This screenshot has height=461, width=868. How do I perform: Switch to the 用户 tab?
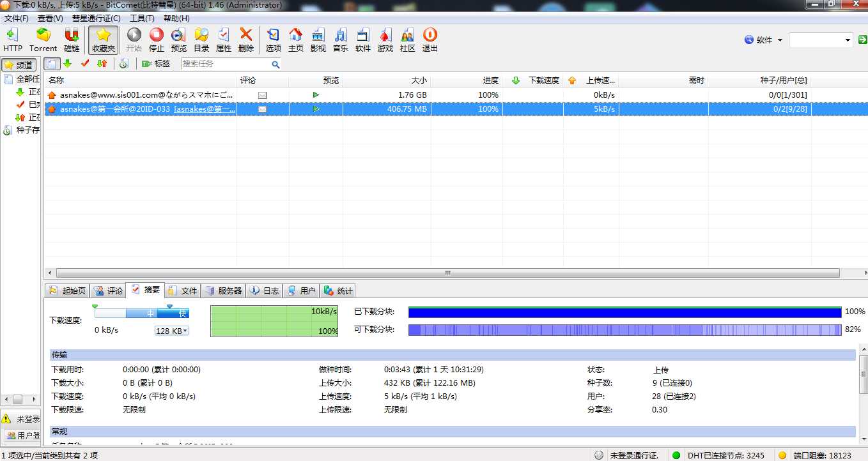click(x=301, y=291)
